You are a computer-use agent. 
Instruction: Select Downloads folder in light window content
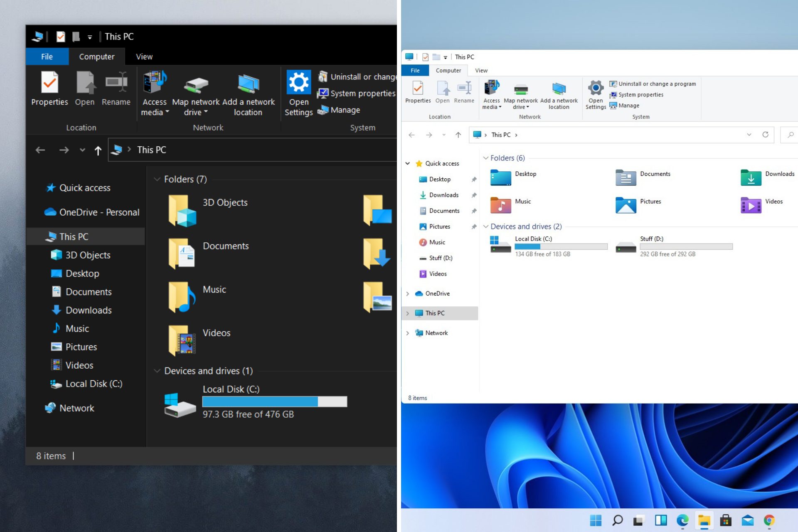point(768,178)
